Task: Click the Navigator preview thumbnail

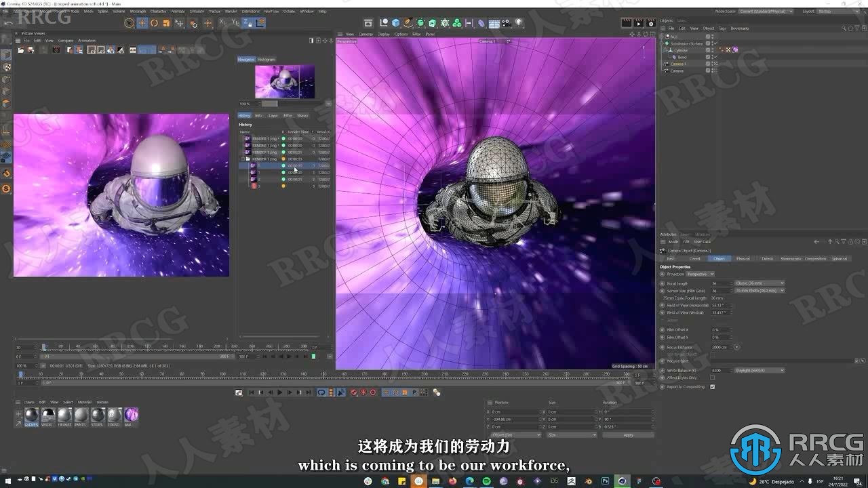Action: pos(284,81)
